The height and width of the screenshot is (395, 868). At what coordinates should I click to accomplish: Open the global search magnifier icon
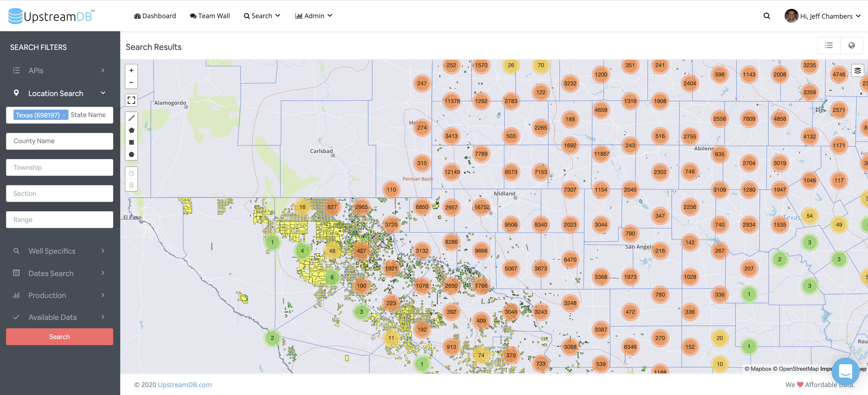point(767,16)
